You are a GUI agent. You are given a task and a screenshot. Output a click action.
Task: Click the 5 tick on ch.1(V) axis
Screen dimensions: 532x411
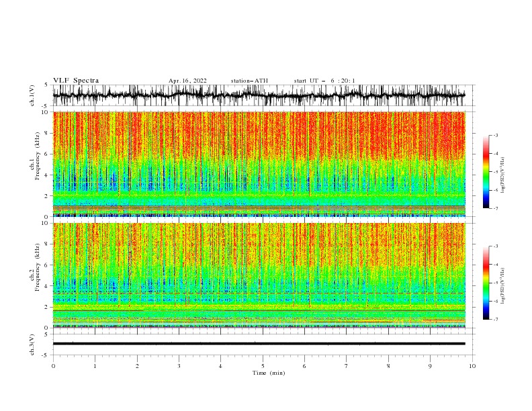47,85
